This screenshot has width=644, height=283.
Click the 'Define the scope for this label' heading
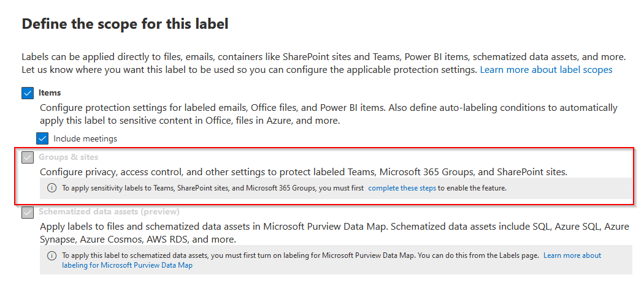click(x=125, y=25)
